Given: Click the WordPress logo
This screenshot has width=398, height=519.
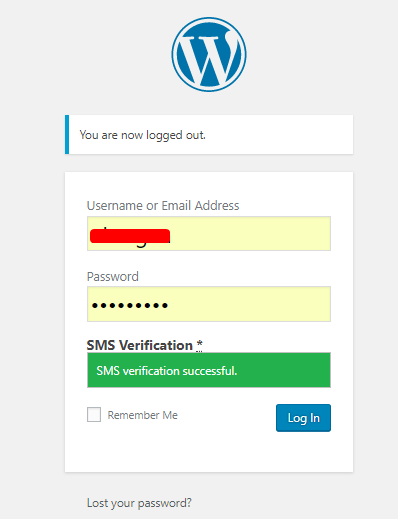Looking at the screenshot, I should point(209,54).
